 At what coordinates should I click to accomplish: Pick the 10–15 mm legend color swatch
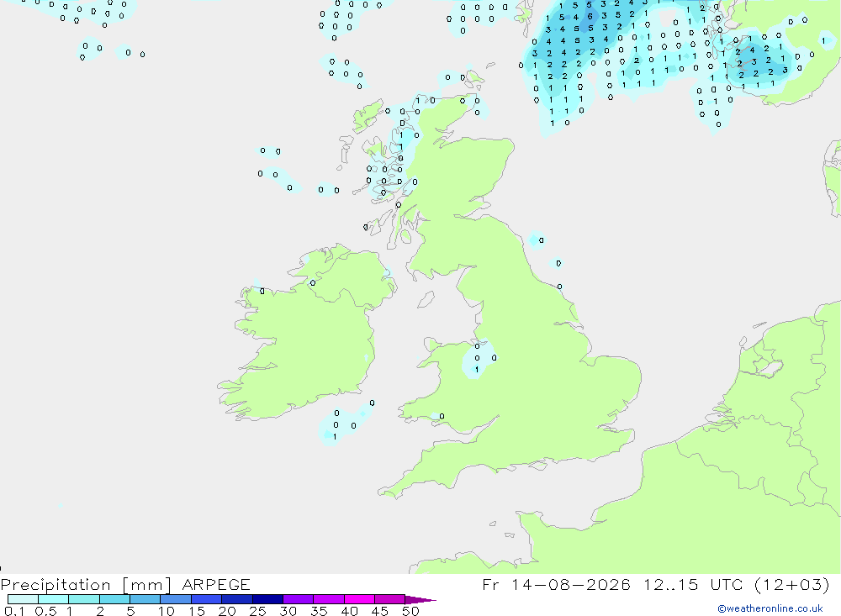click(x=176, y=599)
